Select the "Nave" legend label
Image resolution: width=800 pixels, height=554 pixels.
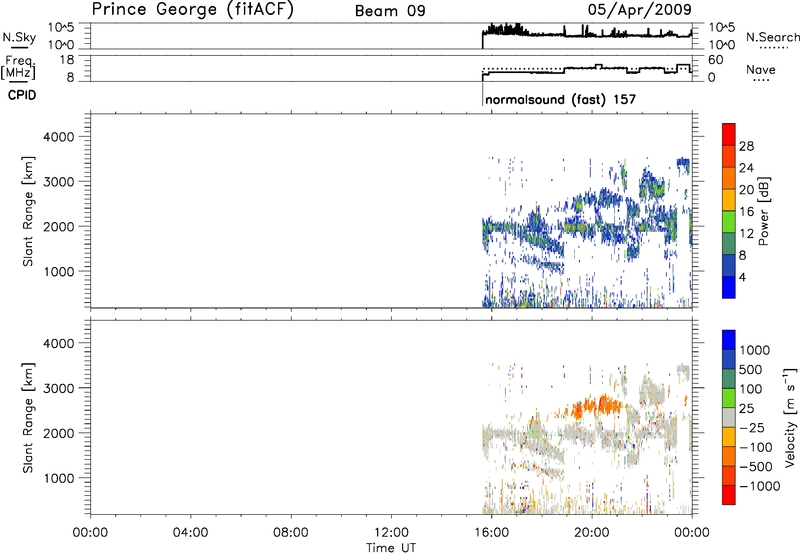(761, 70)
